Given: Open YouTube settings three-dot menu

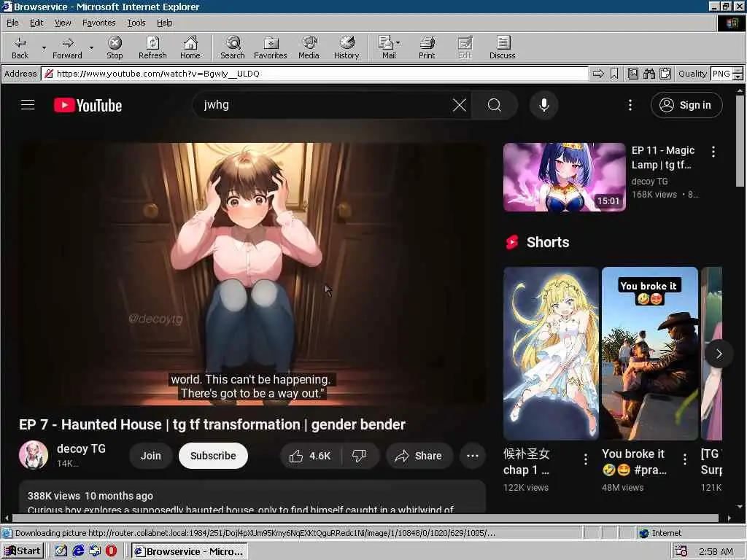Looking at the screenshot, I should pos(630,105).
